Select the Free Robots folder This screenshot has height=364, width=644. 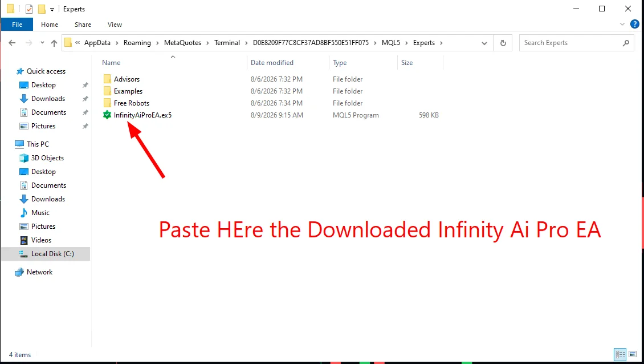click(132, 103)
